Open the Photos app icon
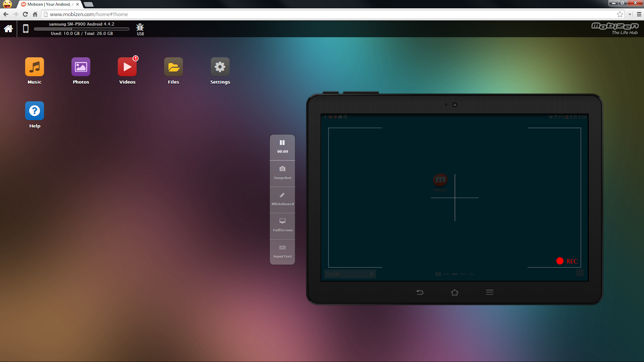This screenshot has height=362, width=644. [80, 67]
